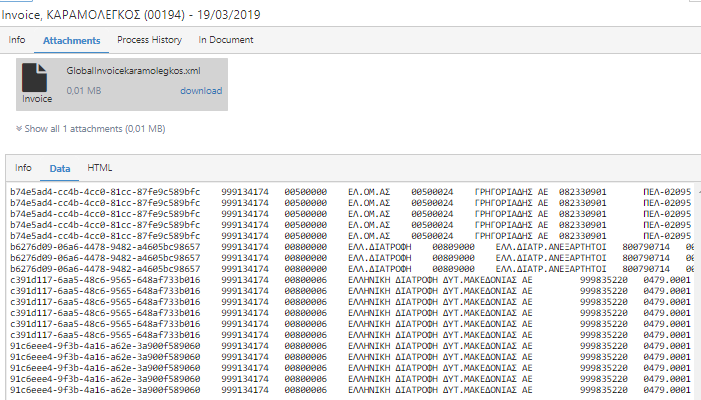The image size is (701, 400).
Task: Click the Invoice file icon
Action: (x=34, y=77)
